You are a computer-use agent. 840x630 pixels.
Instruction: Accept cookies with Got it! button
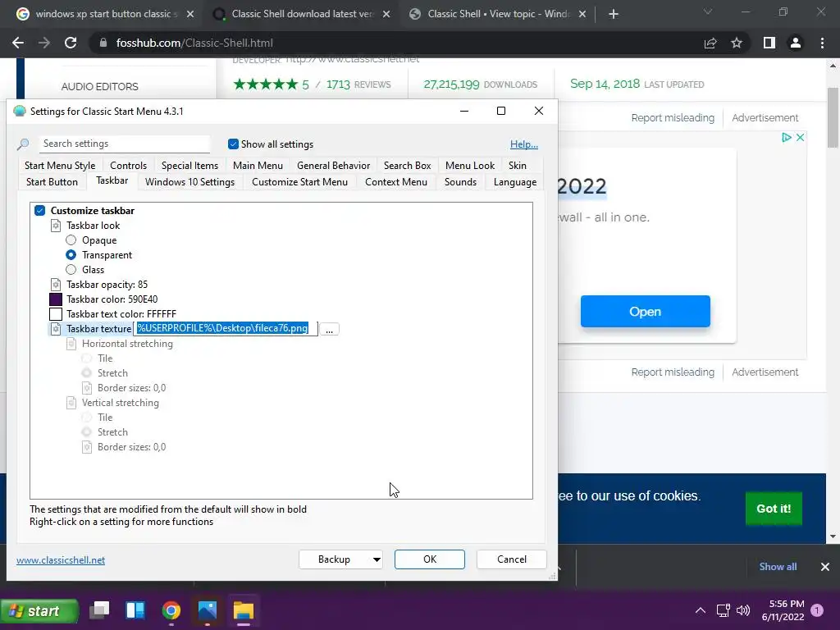coord(774,509)
